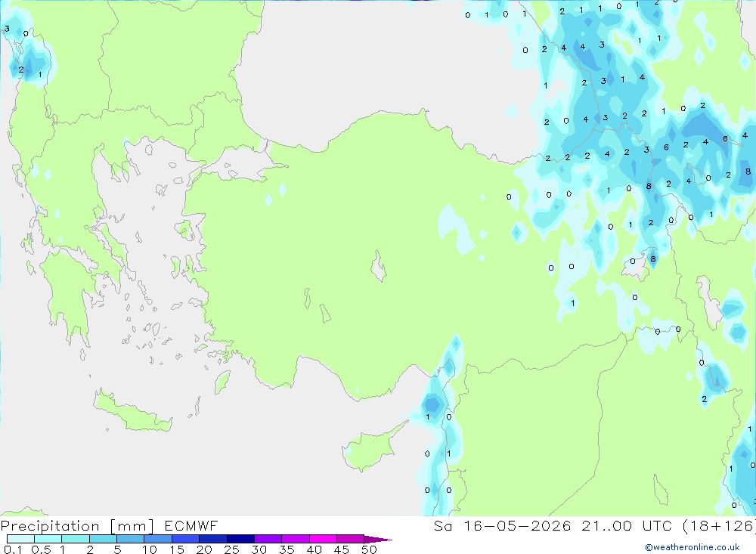The height and width of the screenshot is (554, 756).
Task: Select the "21..00 UTC" time text
Action: [627, 525]
